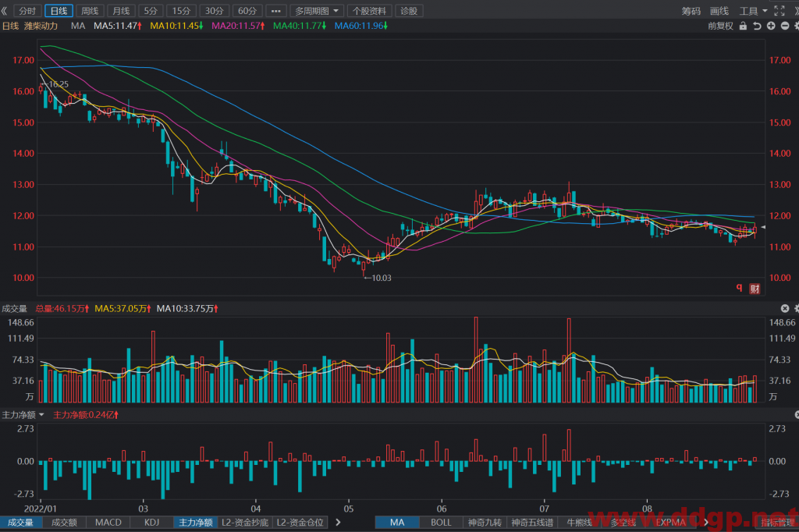Click the 16.25 high price annotation
Screen dimensions: 799x532
click(x=59, y=84)
